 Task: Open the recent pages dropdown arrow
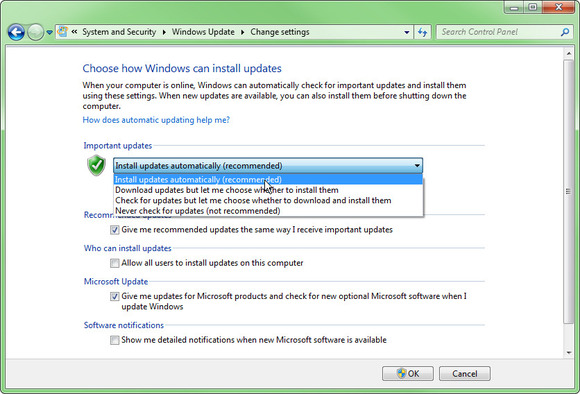pyautogui.click(x=49, y=33)
